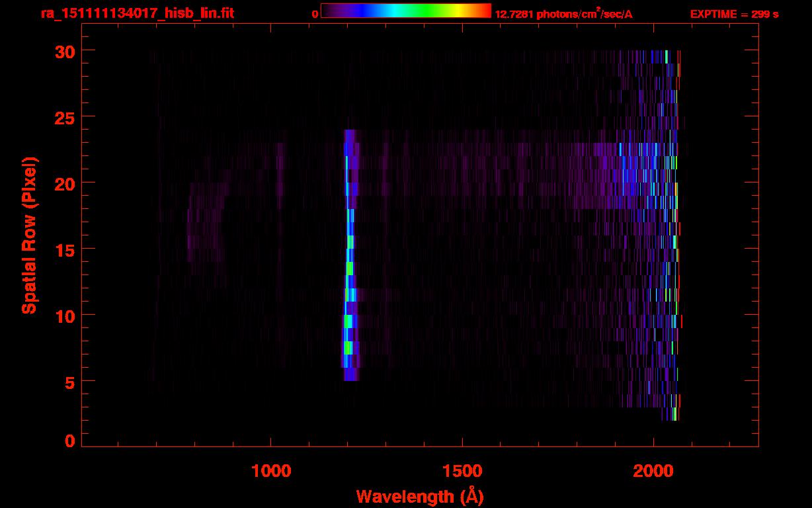Click the Wavelength (Å) axis title
This screenshot has width=812, height=508.
(x=420, y=497)
